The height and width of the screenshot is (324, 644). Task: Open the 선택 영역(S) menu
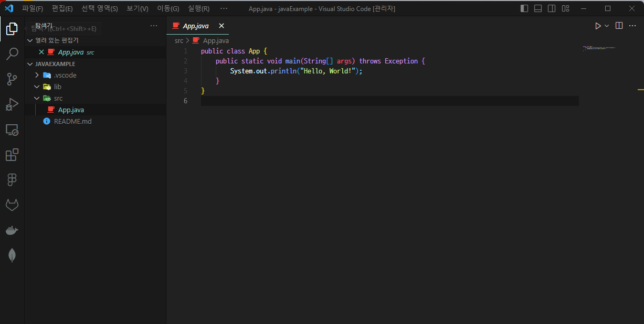pyautogui.click(x=100, y=8)
